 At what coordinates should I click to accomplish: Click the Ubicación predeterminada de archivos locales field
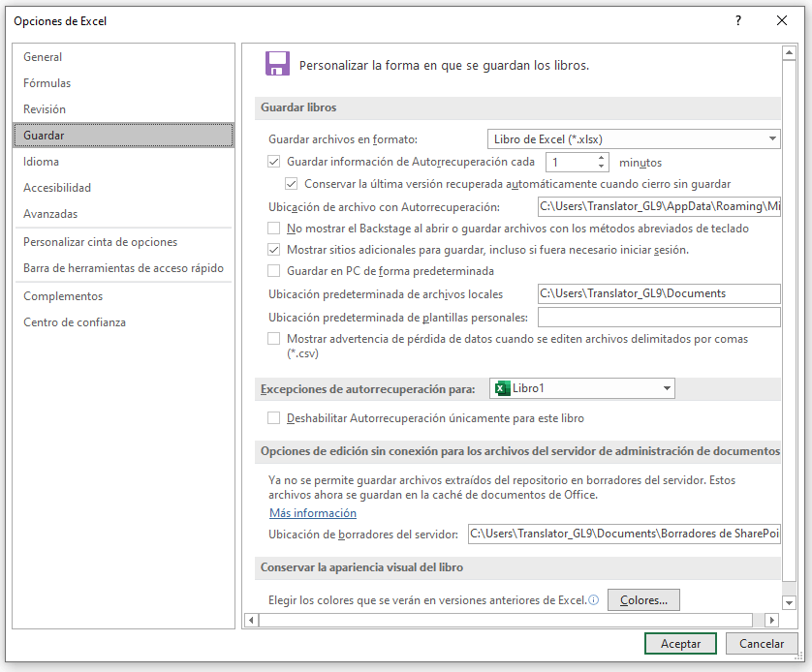coord(659,293)
